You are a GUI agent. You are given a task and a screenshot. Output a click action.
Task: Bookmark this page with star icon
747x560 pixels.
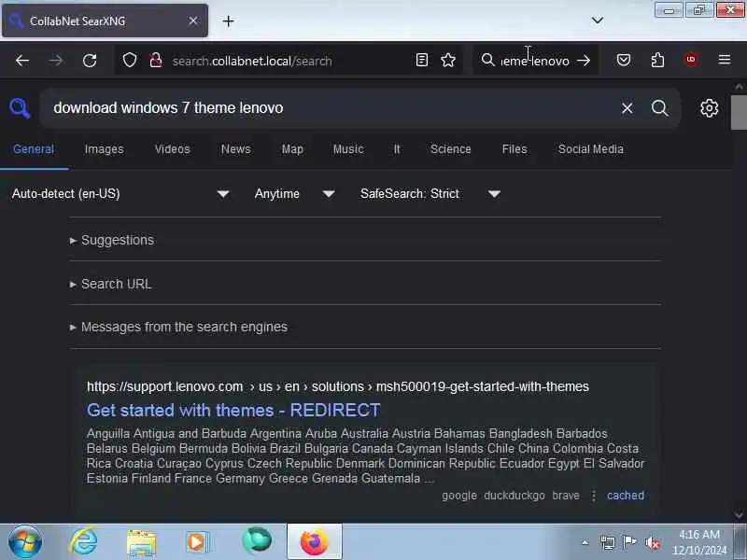448,60
